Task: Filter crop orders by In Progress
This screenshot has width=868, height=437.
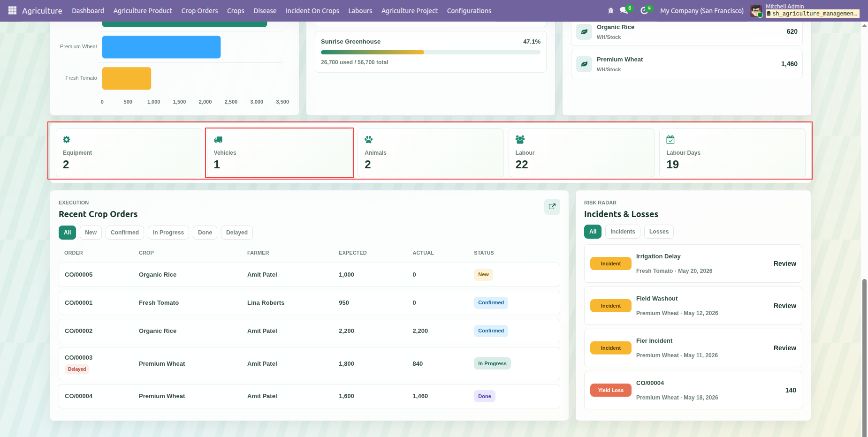Action: point(168,233)
